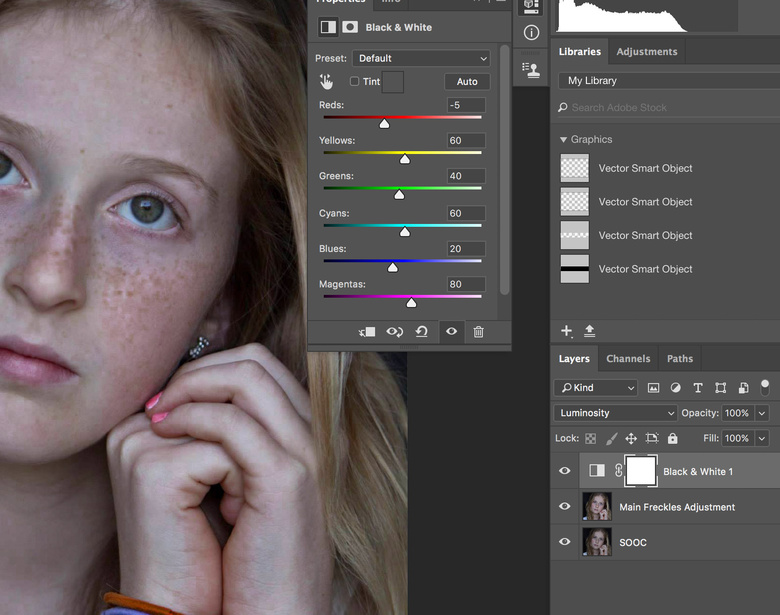Hide the SOOC layer

[x=565, y=541]
